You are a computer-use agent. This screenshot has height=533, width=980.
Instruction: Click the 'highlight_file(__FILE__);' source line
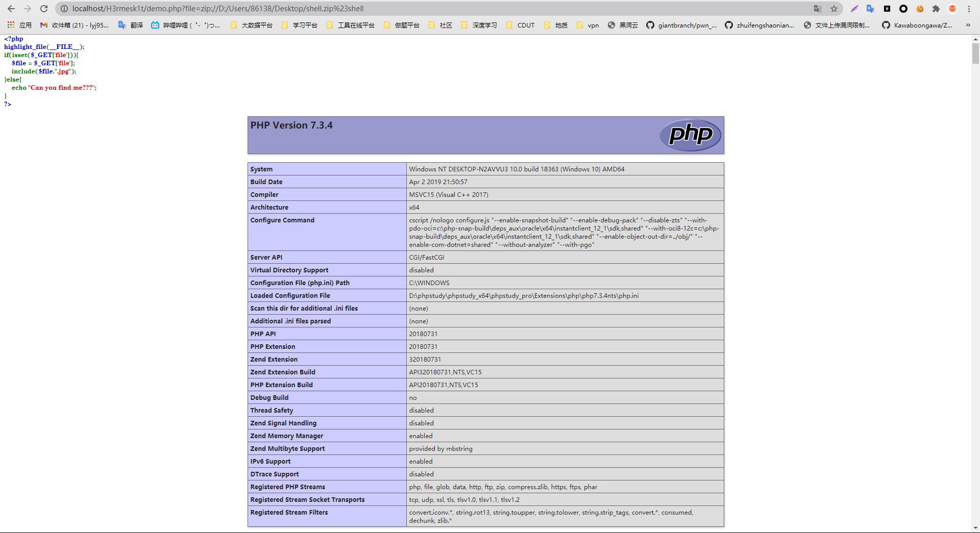pyautogui.click(x=44, y=47)
